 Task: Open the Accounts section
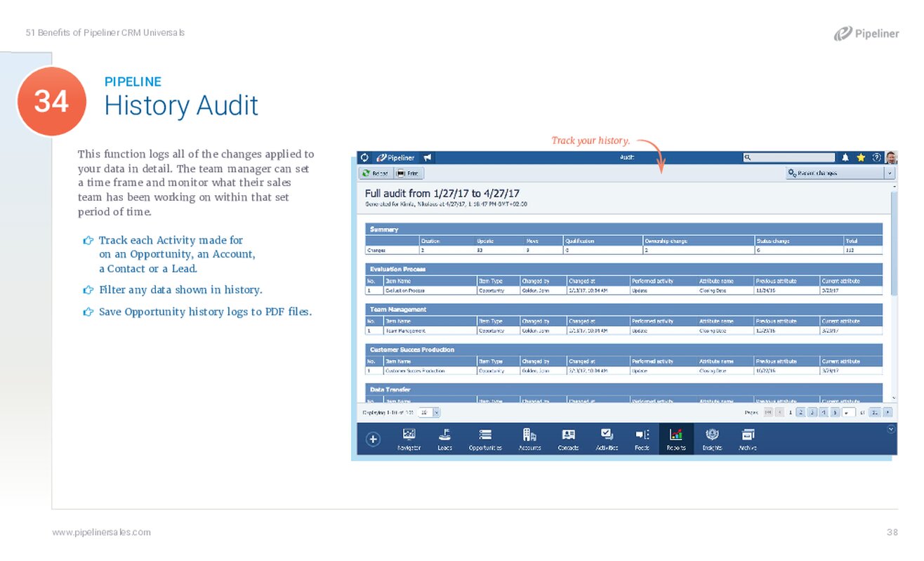(x=529, y=440)
